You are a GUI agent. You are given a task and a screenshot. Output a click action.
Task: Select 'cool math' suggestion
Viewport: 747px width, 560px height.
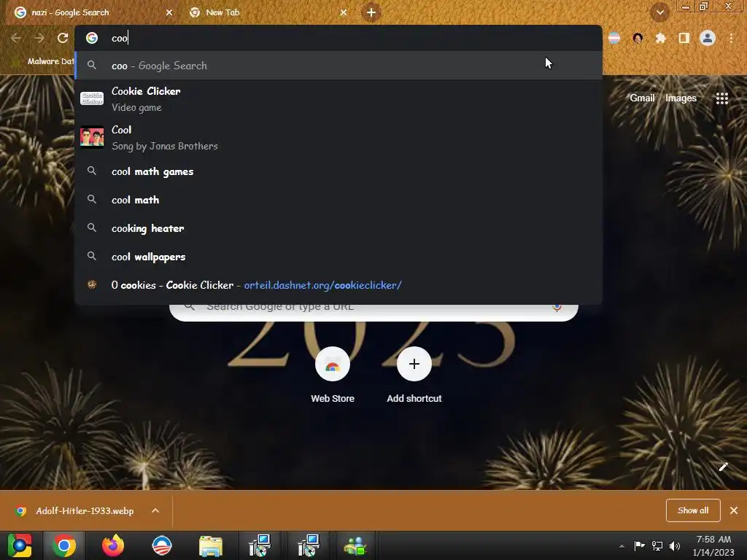tap(338, 200)
